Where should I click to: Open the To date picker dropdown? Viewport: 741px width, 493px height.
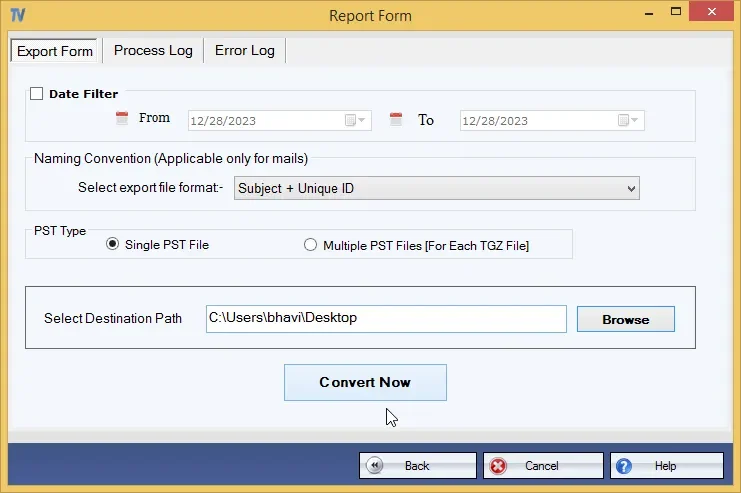629,121
